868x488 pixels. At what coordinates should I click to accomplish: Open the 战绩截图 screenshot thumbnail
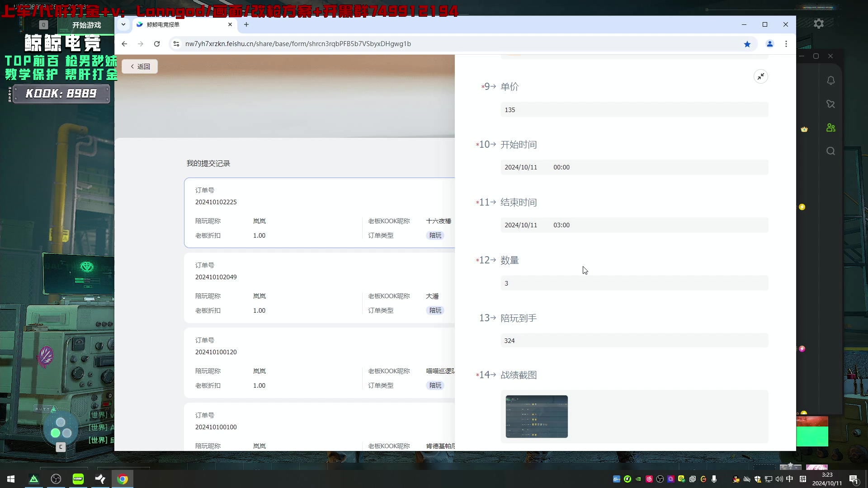coord(537,417)
